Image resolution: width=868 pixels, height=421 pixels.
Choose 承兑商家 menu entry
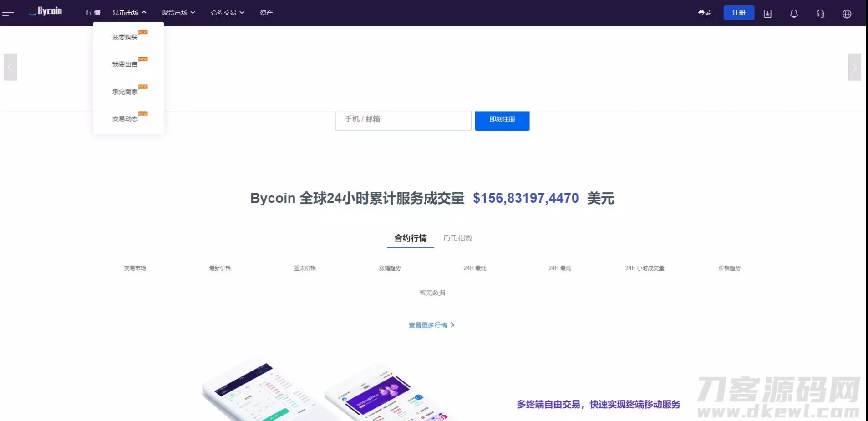click(125, 92)
